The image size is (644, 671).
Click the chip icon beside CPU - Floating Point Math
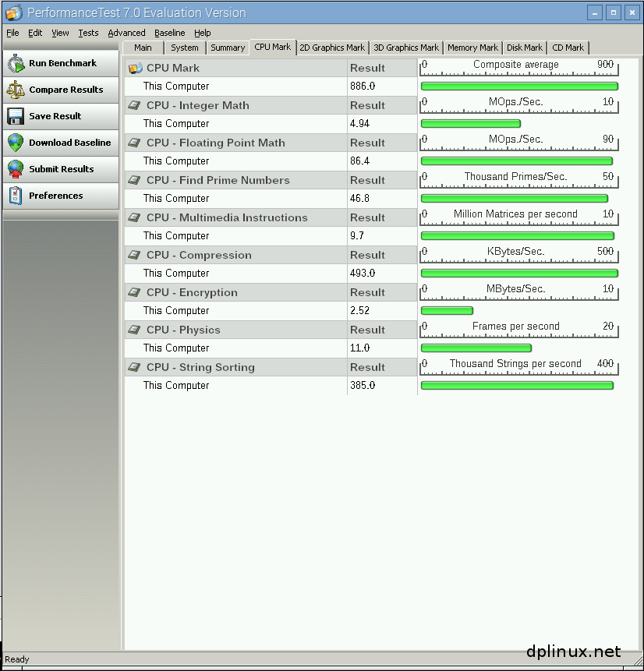[134, 143]
